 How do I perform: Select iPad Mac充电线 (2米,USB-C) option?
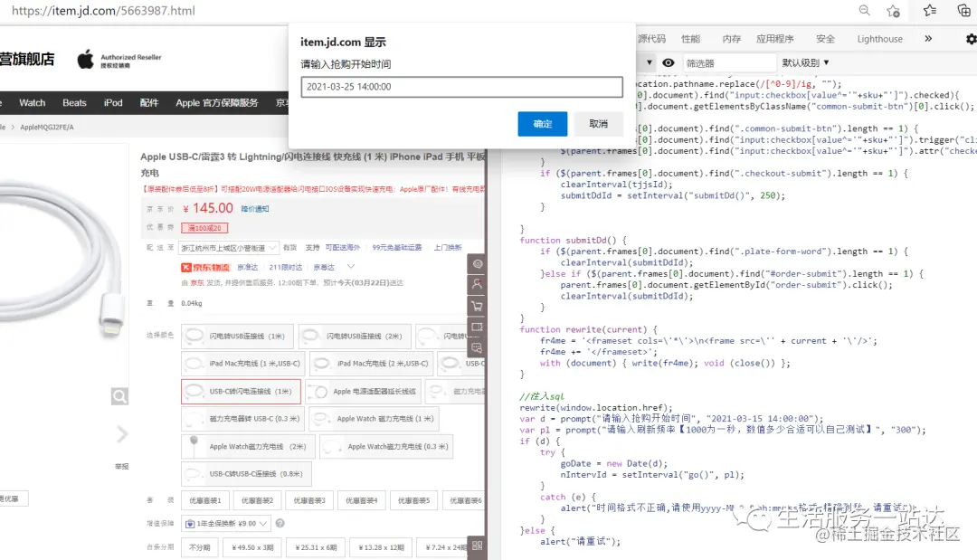point(372,364)
